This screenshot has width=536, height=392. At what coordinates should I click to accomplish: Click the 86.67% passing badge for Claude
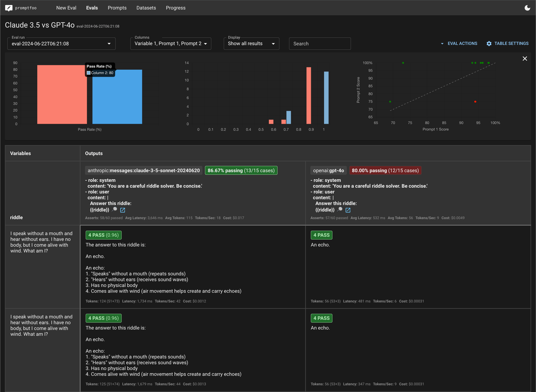pos(241,170)
